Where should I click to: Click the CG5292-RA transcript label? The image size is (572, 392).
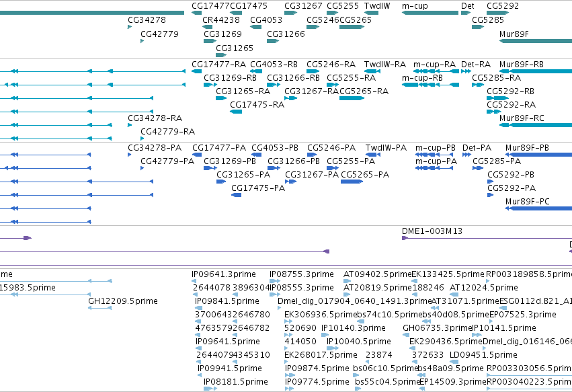(x=511, y=105)
